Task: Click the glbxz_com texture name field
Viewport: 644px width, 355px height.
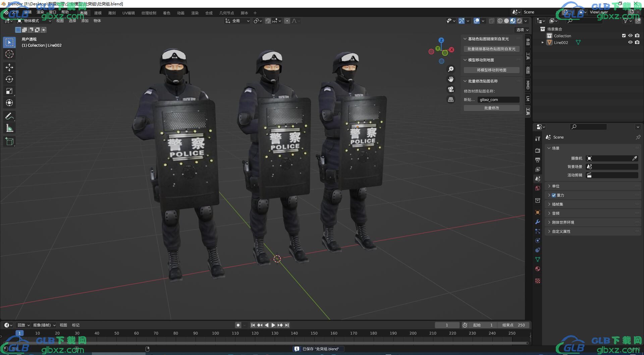Action: (x=498, y=100)
